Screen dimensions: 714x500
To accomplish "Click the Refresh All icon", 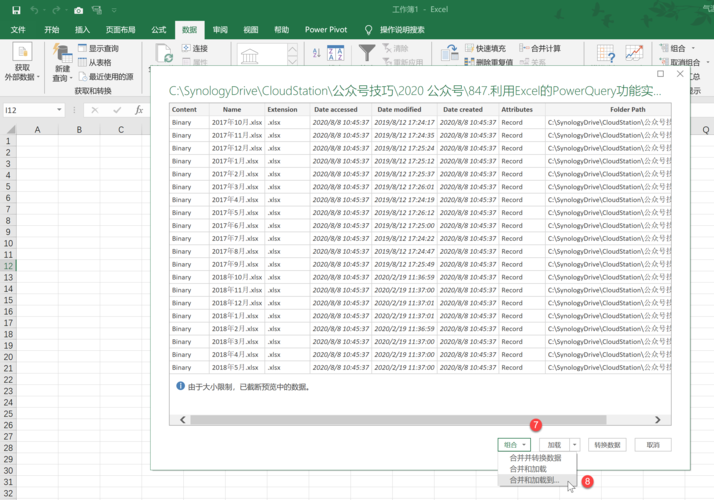I will point(163,53).
